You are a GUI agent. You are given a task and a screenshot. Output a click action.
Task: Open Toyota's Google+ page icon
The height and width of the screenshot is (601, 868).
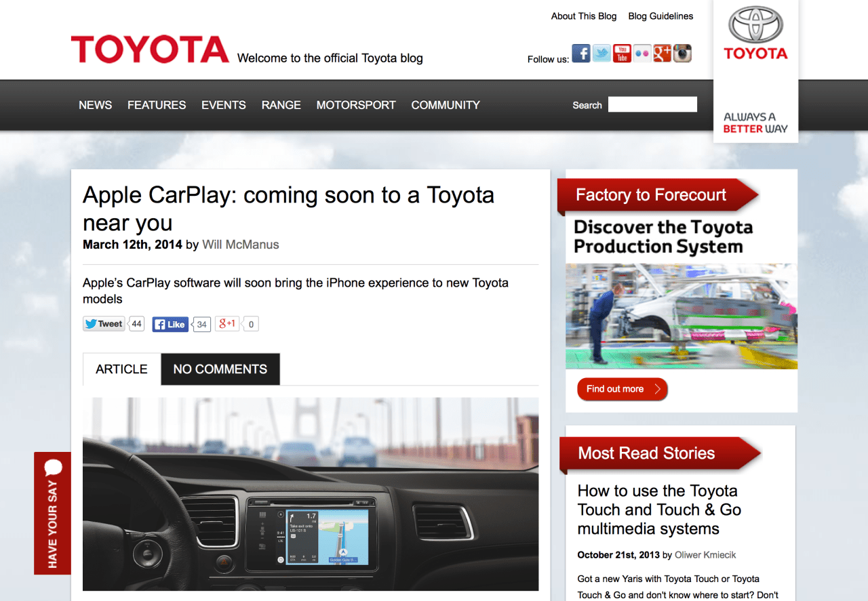tap(663, 53)
